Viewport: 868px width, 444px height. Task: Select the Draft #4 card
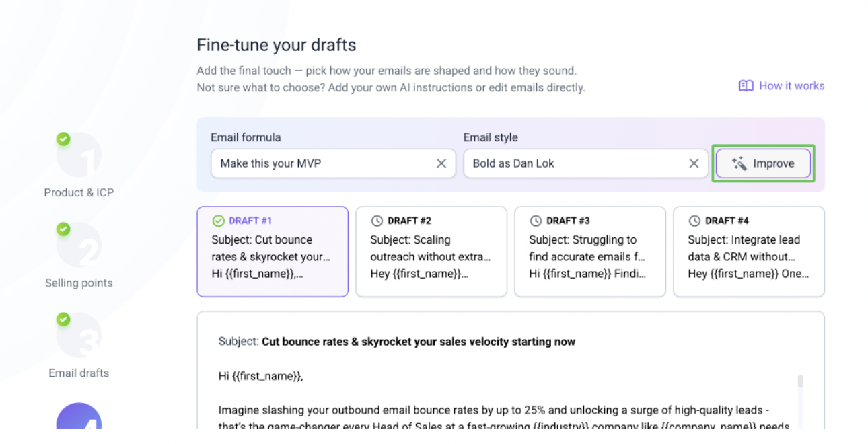pos(749,252)
